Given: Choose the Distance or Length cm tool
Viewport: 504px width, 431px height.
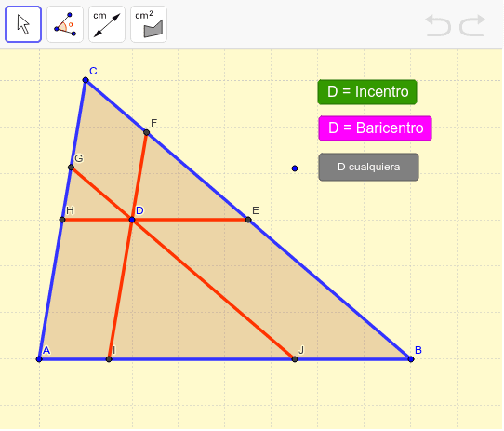Looking at the screenshot, I should (x=107, y=24).
